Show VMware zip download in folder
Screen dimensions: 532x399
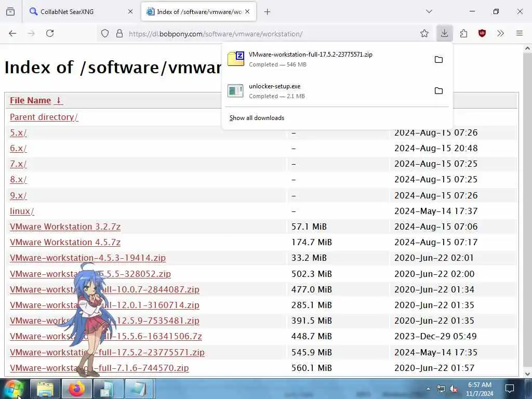[x=438, y=59]
